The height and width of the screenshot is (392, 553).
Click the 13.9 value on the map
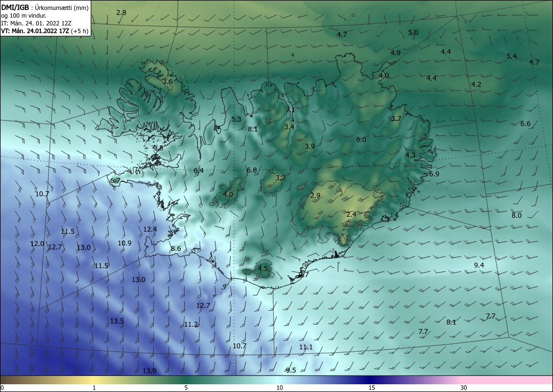pyautogui.click(x=149, y=370)
